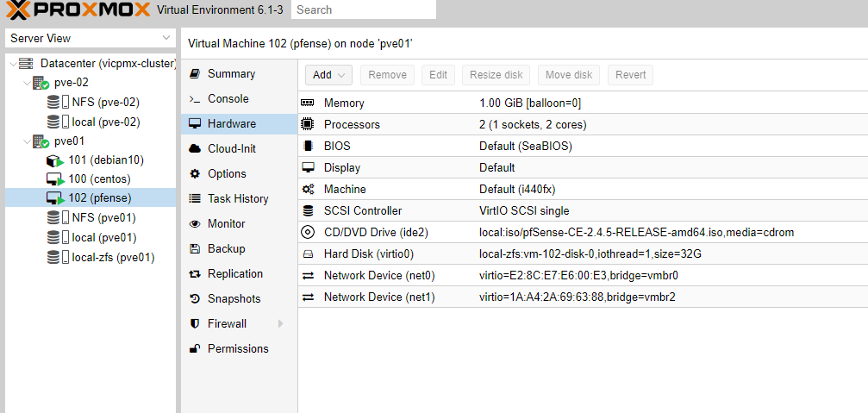Image resolution: width=868 pixels, height=413 pixels.
Task: Open the Monitor tab
Action: pyautogui.click(x=239, y=224)
